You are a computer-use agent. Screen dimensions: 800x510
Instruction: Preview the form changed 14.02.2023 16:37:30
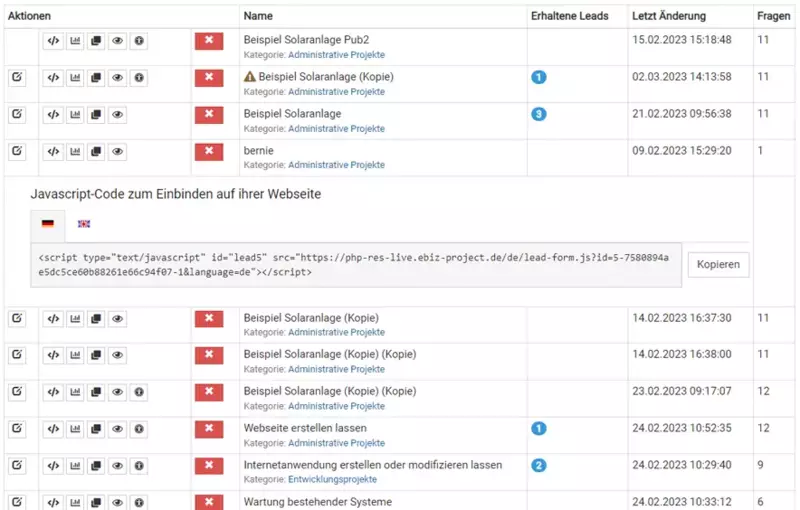click(x=117, y=319)
